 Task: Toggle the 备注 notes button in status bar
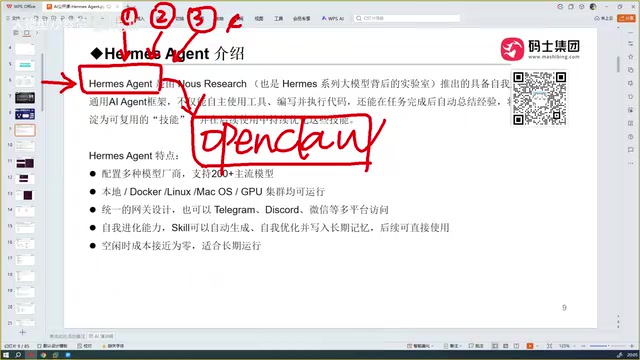pos(452,346)
